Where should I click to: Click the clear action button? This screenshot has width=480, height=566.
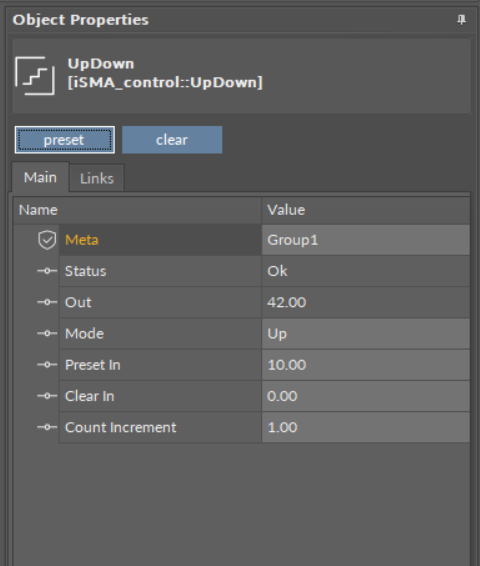pyautogui.click(x=172, y=140)
